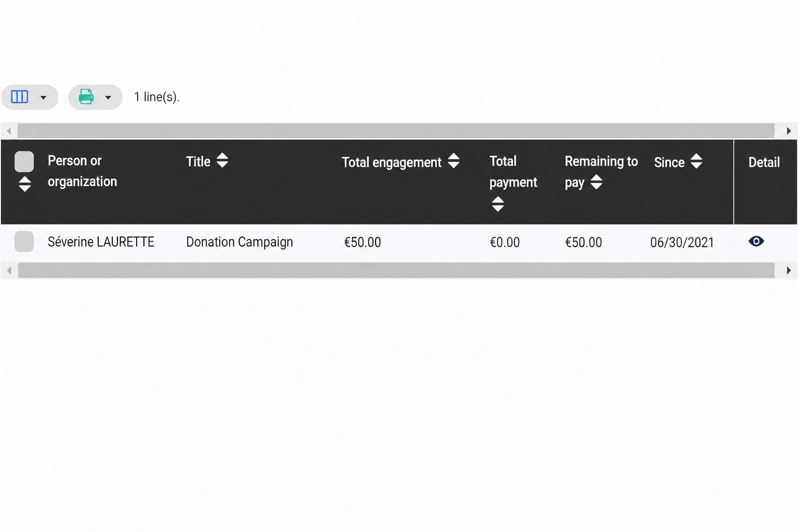Click the Title column header label
This screenshot has width=798, height=532.
(198, 162)
